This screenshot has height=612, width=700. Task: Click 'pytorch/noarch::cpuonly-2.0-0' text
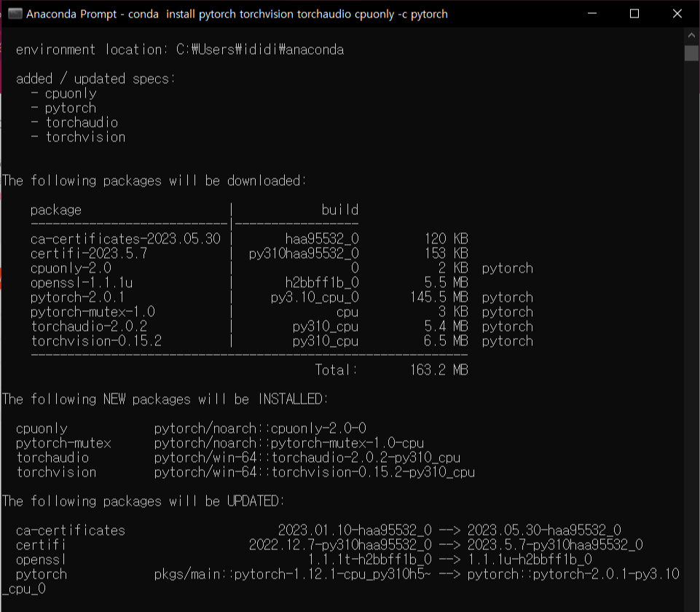coord(260,428)
